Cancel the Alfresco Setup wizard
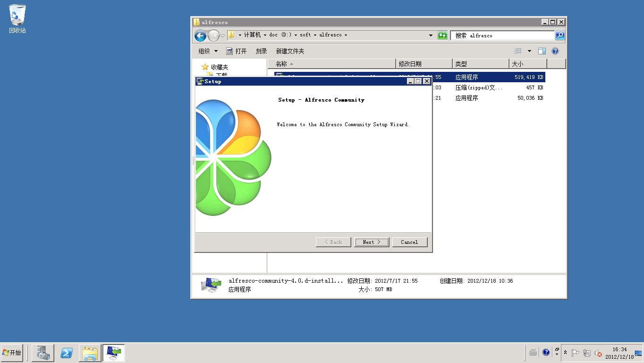 tap(409, 242)
